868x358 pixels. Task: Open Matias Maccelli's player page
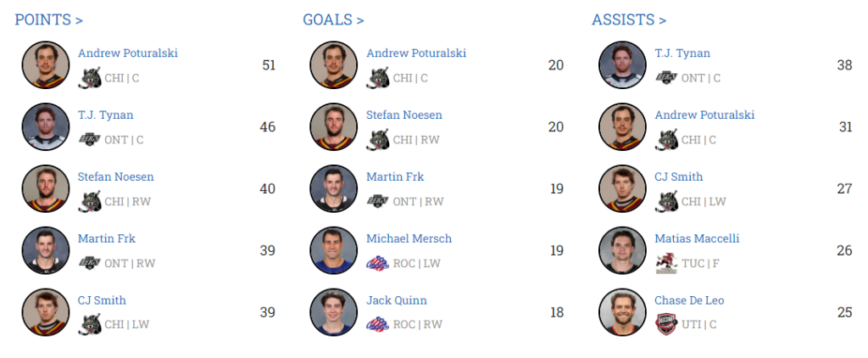tap(697, 238)
